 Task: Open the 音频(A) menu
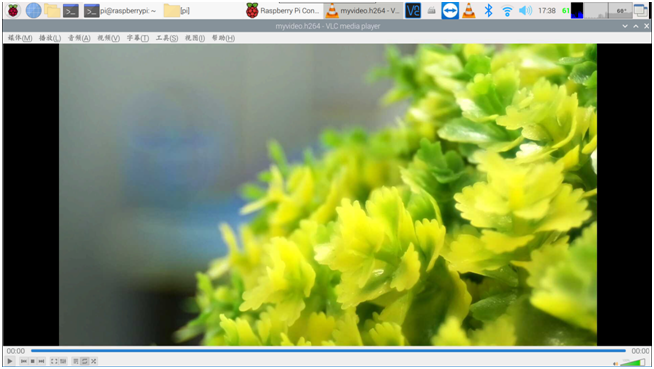[79, 38]
